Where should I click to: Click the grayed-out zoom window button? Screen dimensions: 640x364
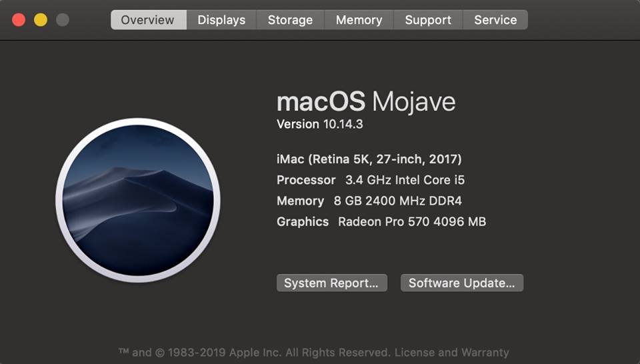63,19
